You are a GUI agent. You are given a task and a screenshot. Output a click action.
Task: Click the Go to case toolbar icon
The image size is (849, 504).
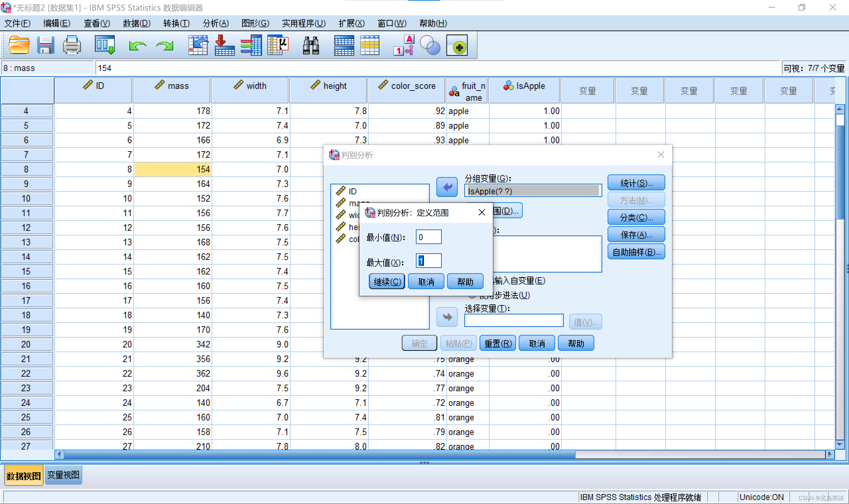pos(198,45)
